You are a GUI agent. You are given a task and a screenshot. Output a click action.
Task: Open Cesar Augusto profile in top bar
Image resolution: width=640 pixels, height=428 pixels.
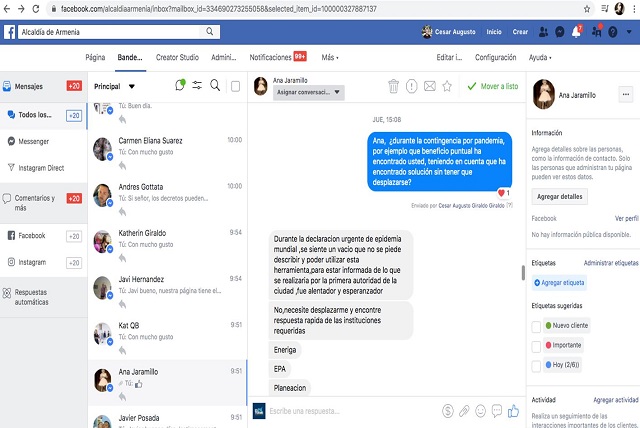pos(449,32)
